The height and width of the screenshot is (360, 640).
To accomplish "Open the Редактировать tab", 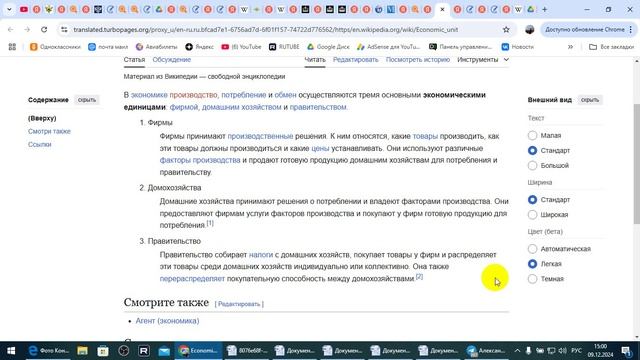I will pos(356,60).
